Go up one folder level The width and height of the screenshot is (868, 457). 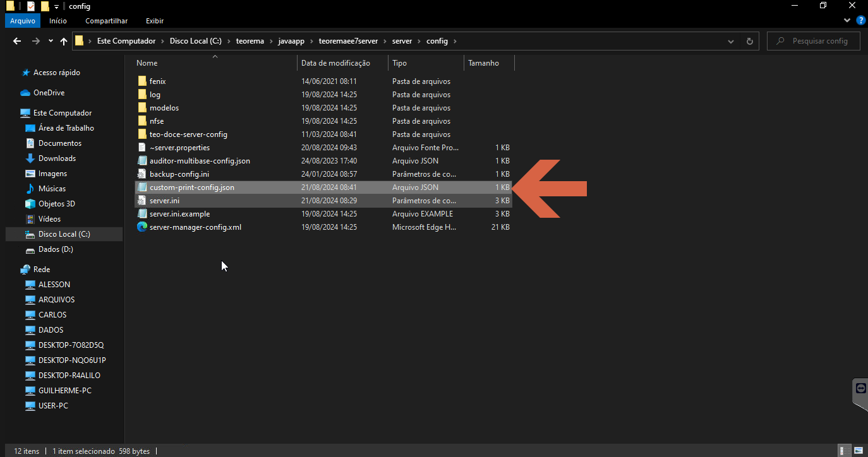[x=64, y=41]
